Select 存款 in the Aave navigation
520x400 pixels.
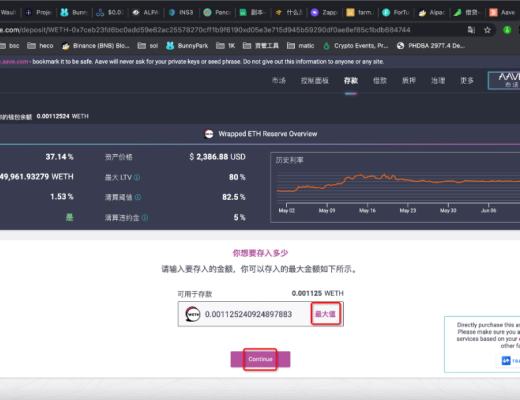tap(351, 81)
